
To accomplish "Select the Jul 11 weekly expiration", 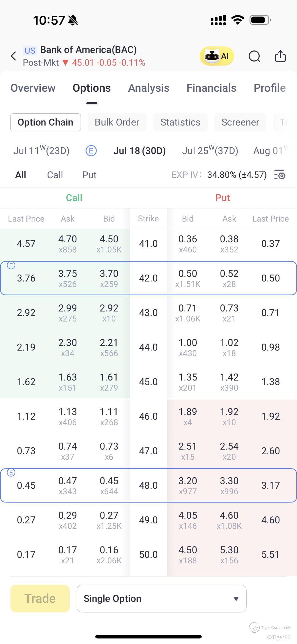I will (41, 151).
